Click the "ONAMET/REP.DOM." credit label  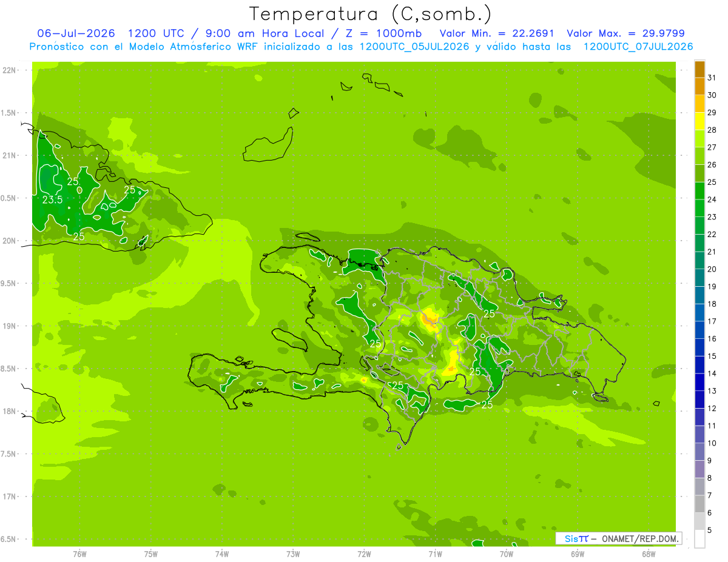[640, 538]
